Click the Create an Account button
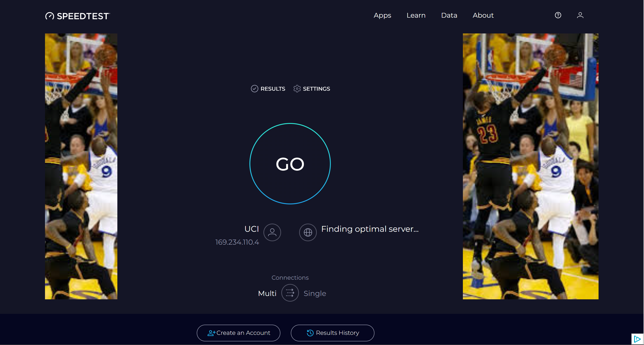 [x=238, y=333]
